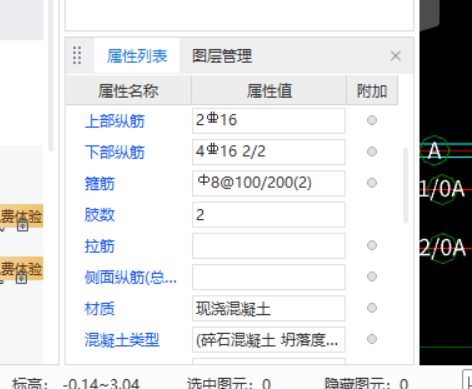Image resolution: width=472 pixels, height=389 pixels.
Task: Toggle 附加 option for 箍筋
Action: point(372,183)
